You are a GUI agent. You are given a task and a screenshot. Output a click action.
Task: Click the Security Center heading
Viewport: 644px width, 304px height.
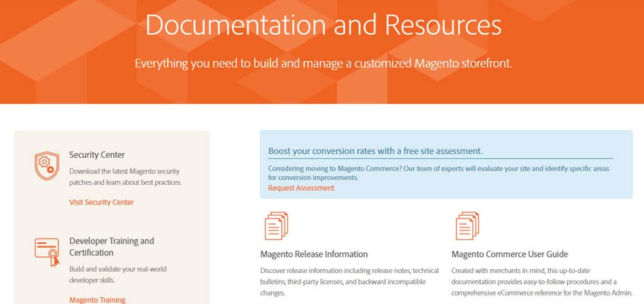(97, 155)
